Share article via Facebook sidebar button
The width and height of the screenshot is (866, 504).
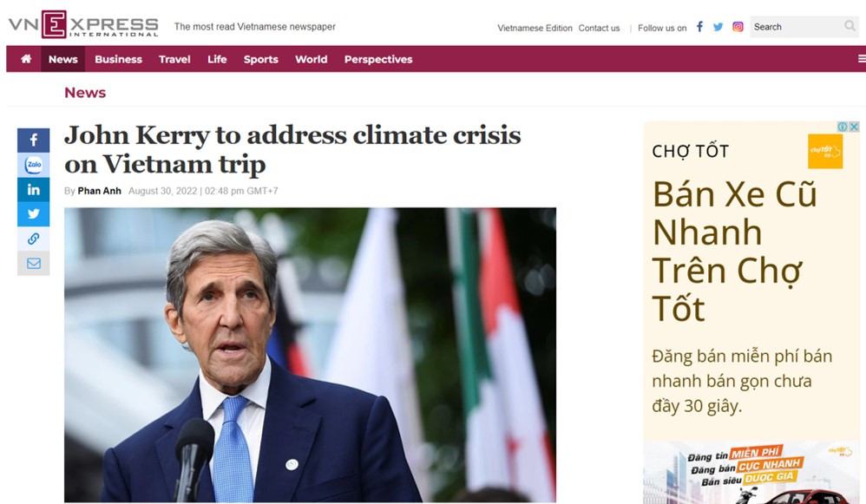tap(33, 141)
